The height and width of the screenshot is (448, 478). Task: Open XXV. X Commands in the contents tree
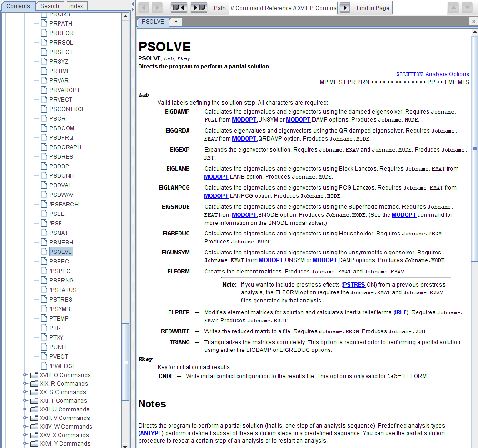pos(64,435)
